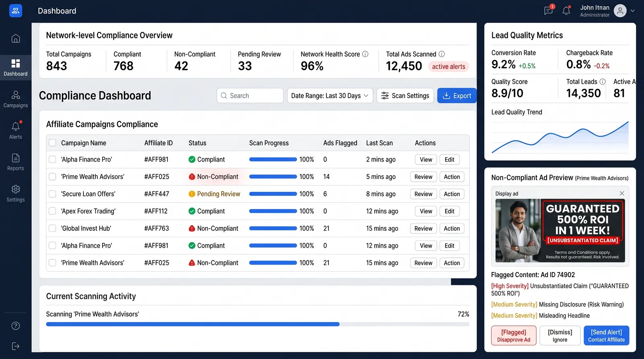Check the second 'Alpha Finance Pro' row checkbox

pos(52,246)
